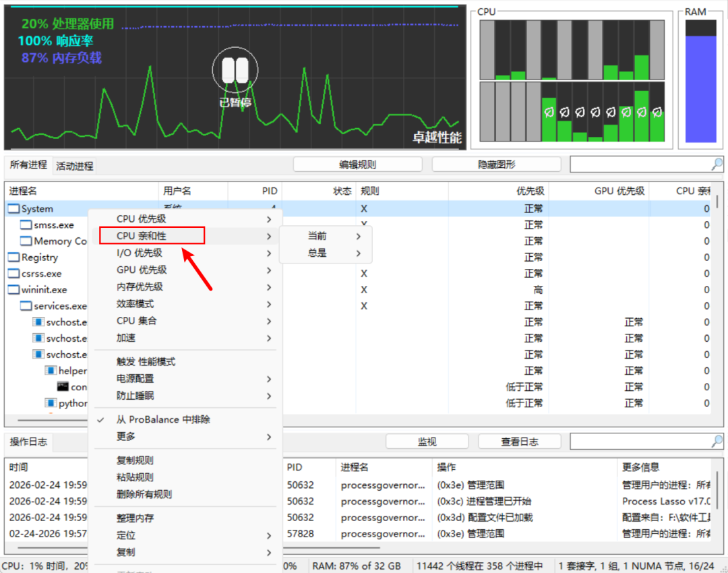Screen dimensions: 728x573
Task: Click the Registry process icon
Action: coord(14,258)
